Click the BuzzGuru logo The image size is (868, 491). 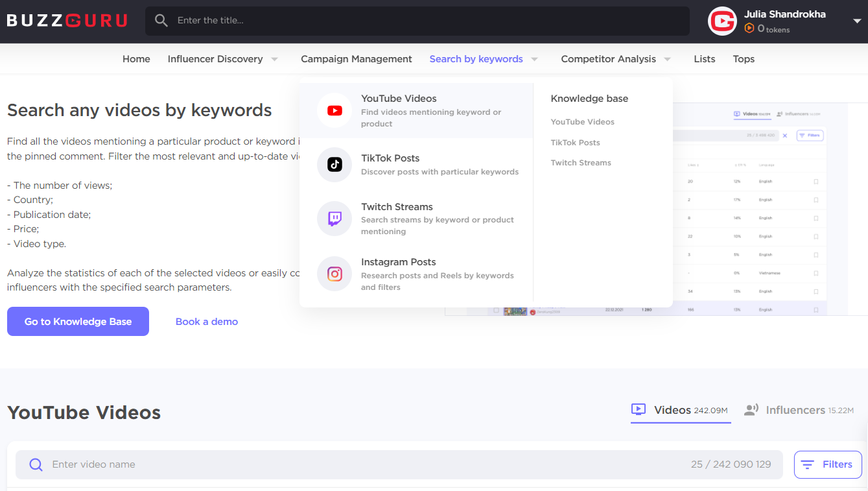pos(67,21)
